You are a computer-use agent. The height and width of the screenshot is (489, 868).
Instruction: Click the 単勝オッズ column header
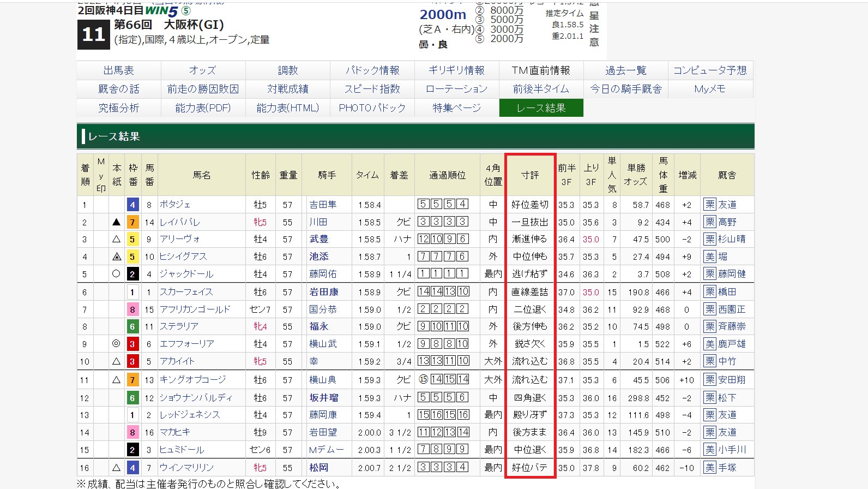pos(636,175)
